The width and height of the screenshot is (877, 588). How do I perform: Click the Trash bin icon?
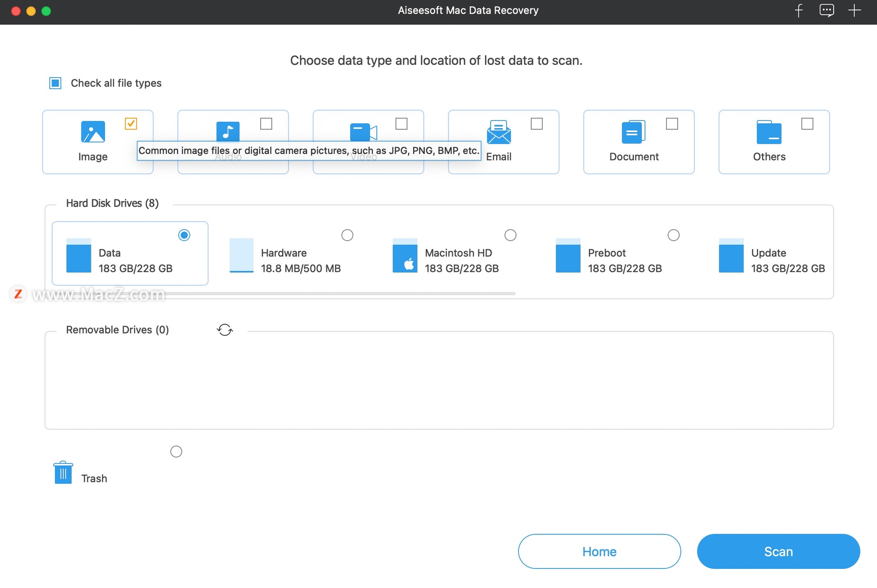pyautogui.click(x=63, y=472)
